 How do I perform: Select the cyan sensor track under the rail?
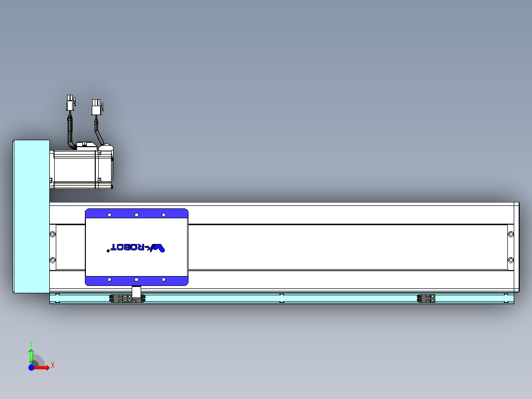coord(345,298)
